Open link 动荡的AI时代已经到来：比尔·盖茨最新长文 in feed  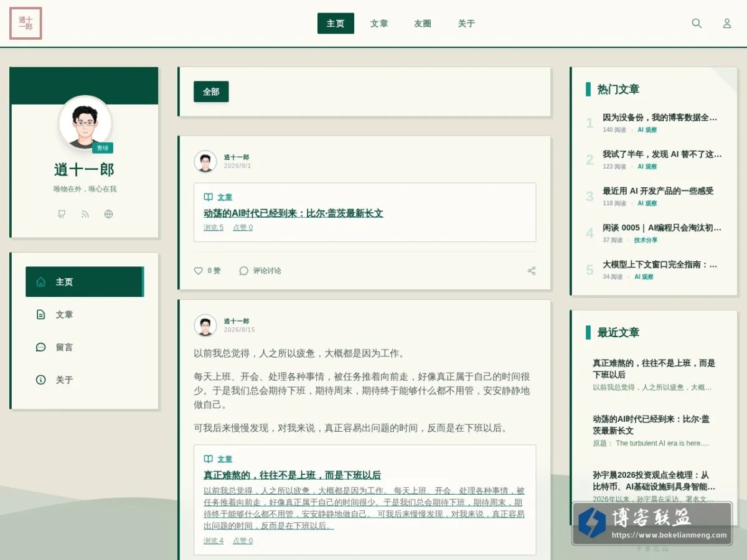293,213
